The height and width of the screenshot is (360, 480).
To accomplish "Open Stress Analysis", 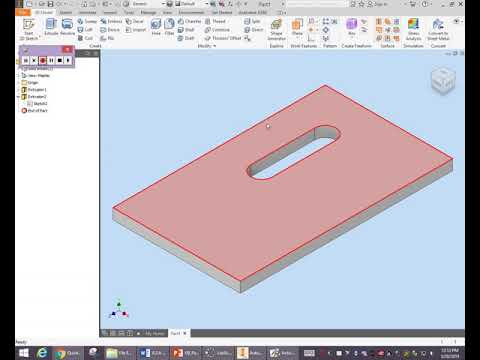I will point(413,29).
